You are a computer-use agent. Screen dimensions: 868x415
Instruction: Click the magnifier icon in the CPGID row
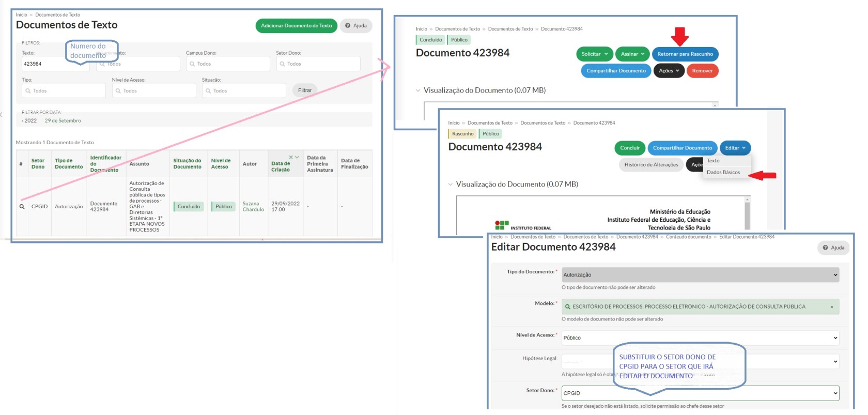pyautogui.click(x=22, y=207)
